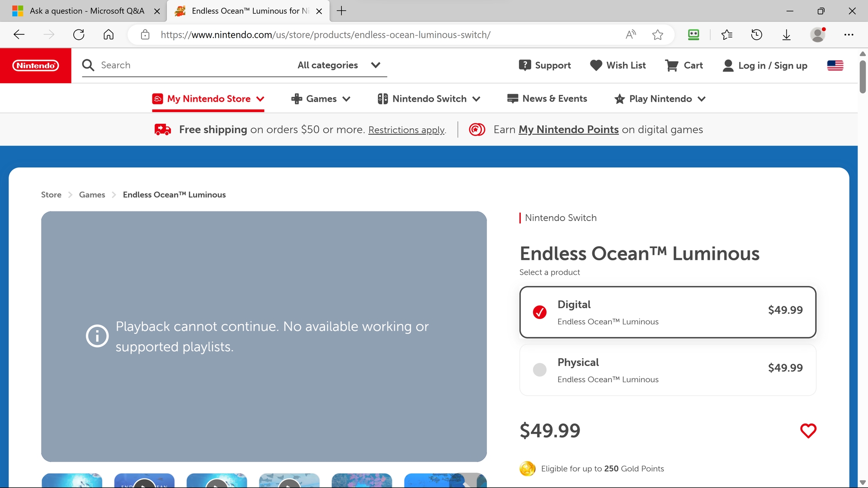The width and height of the screenshot is (868, 488).
Task: Expand the Nintendo Switch menu dropdown
Action: 429,99
